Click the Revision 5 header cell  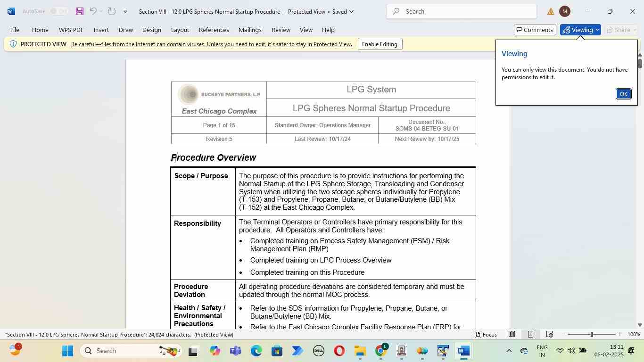219,139
